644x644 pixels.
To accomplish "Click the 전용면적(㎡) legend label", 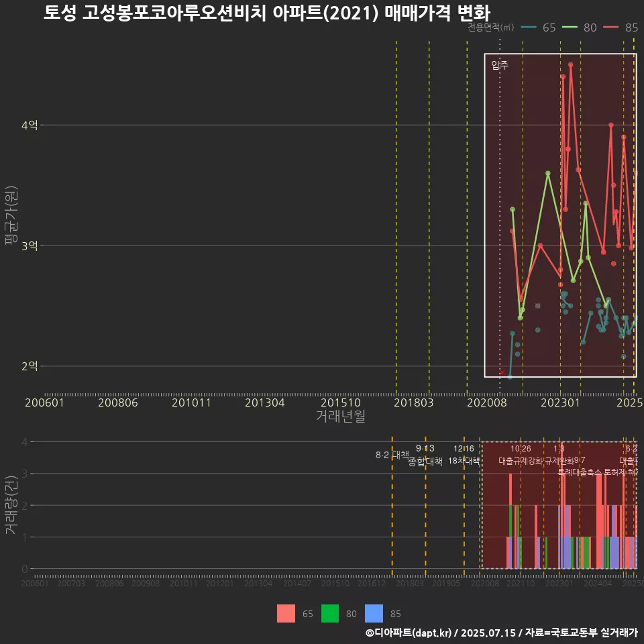I will (491, 28).
